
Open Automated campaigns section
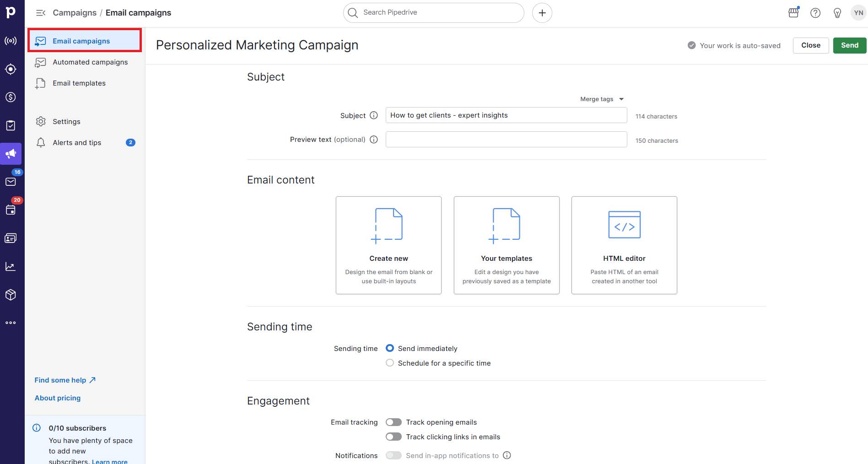pos(90,62)
